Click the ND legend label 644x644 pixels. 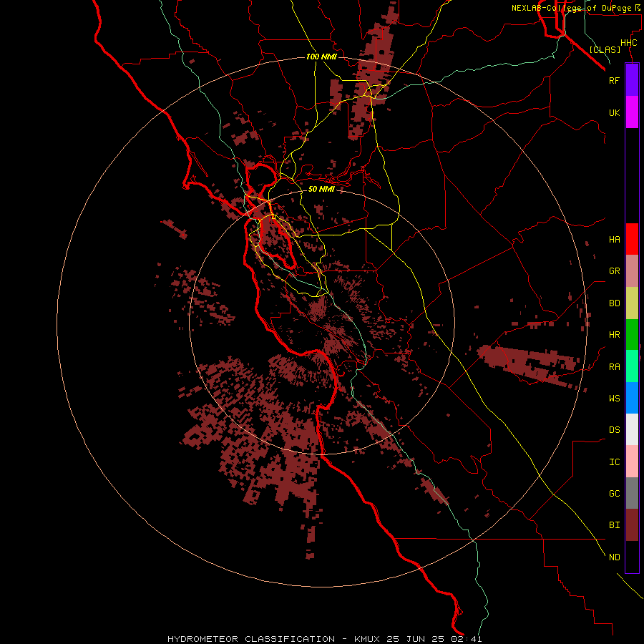[614, 557]
